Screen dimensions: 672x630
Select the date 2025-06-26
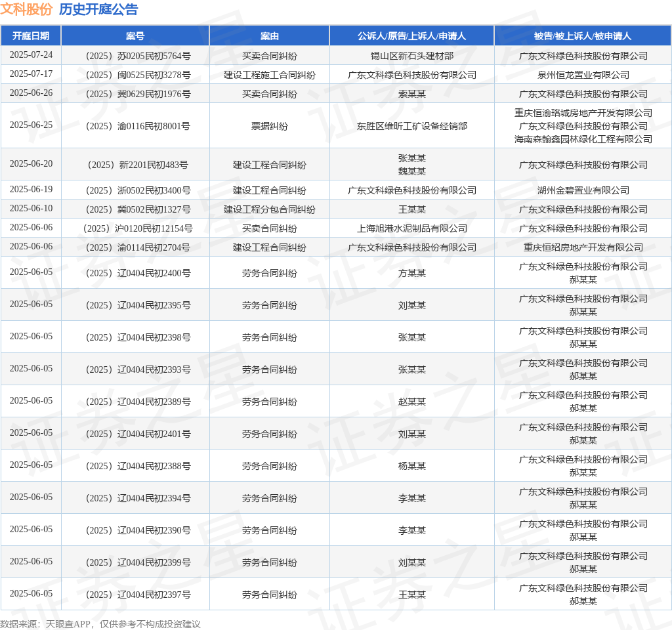pyautogui.click(x=31, y=93)
